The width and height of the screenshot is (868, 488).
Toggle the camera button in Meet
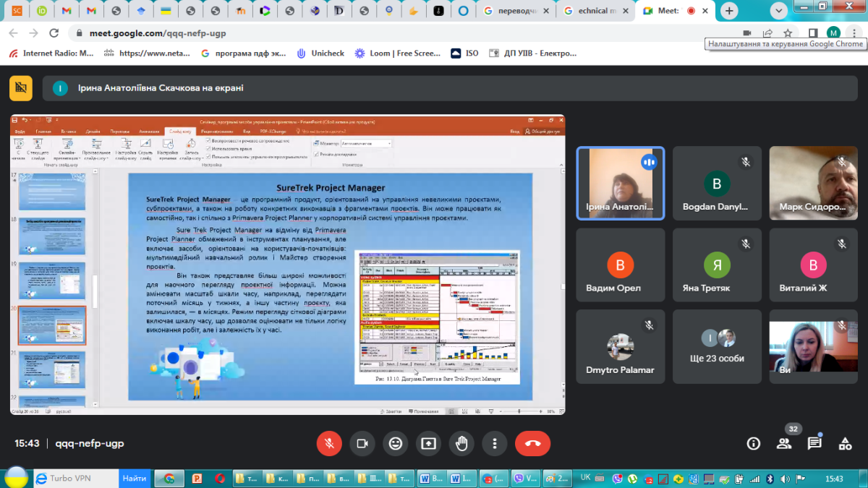(362, 443)
